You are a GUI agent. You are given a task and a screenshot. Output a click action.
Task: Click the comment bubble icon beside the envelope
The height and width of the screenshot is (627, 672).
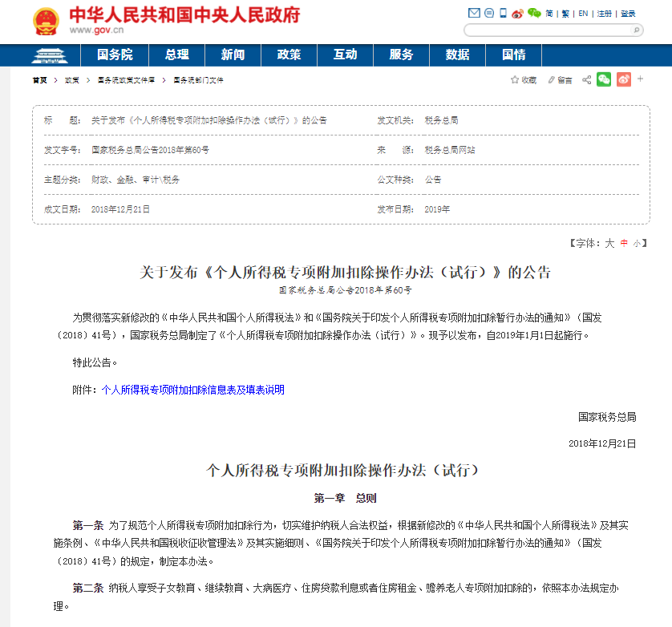click(489, 12)
